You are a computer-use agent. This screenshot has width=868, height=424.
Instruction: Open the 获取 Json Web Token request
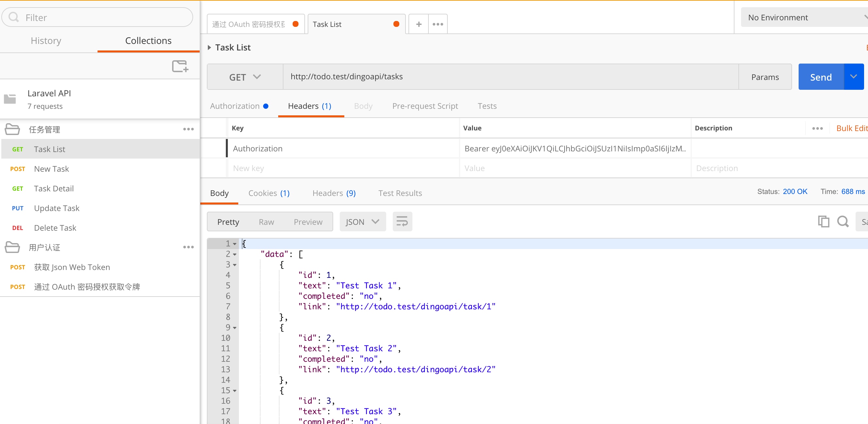tap(100, 267)
